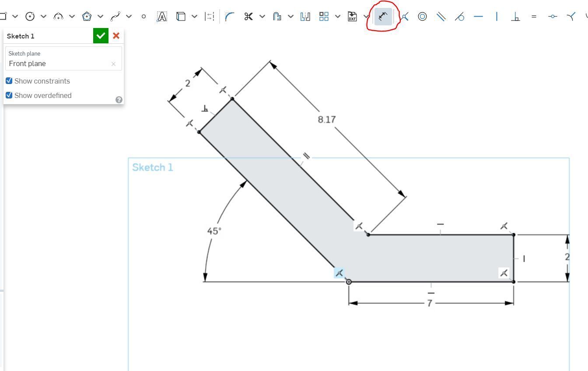Select the circled Dimension tool

point(383,16)
